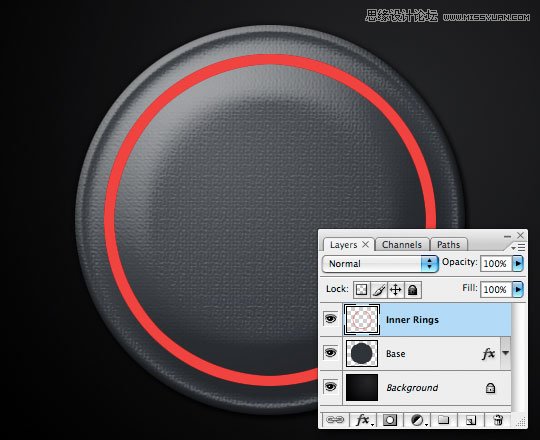Screen dimensions: 540x440
Task: Switch to the Channels tab
Action: (402, 244)
